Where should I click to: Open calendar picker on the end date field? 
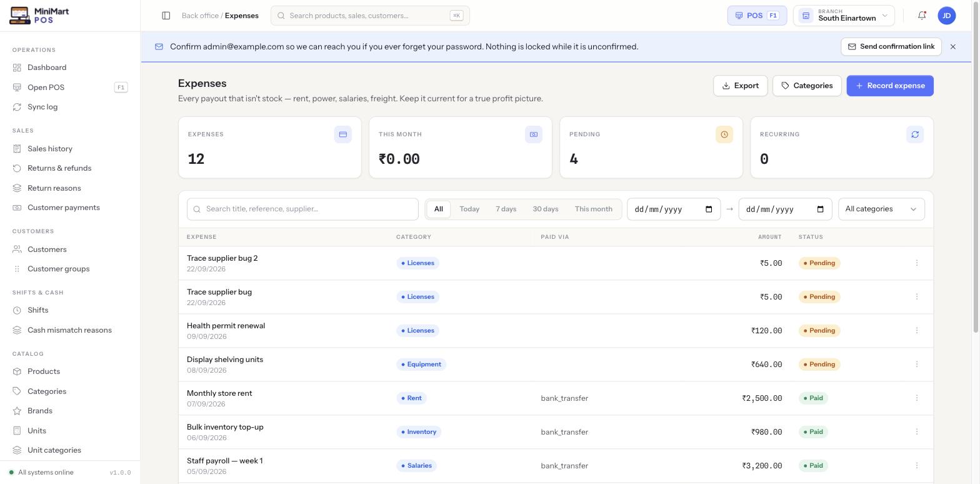tap(821, 209)
